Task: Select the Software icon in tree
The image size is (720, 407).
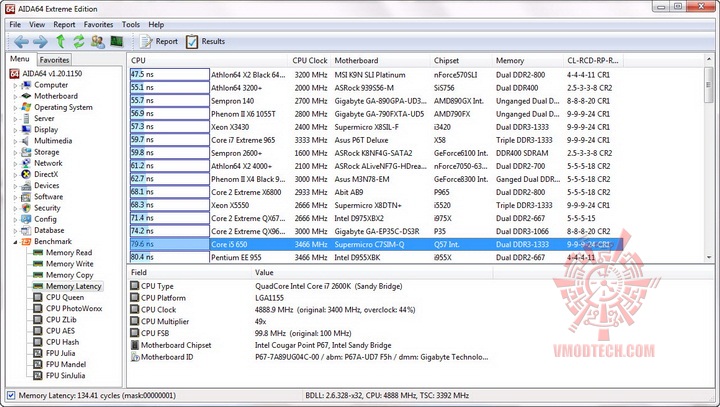Action: click(x=26, y=197)
